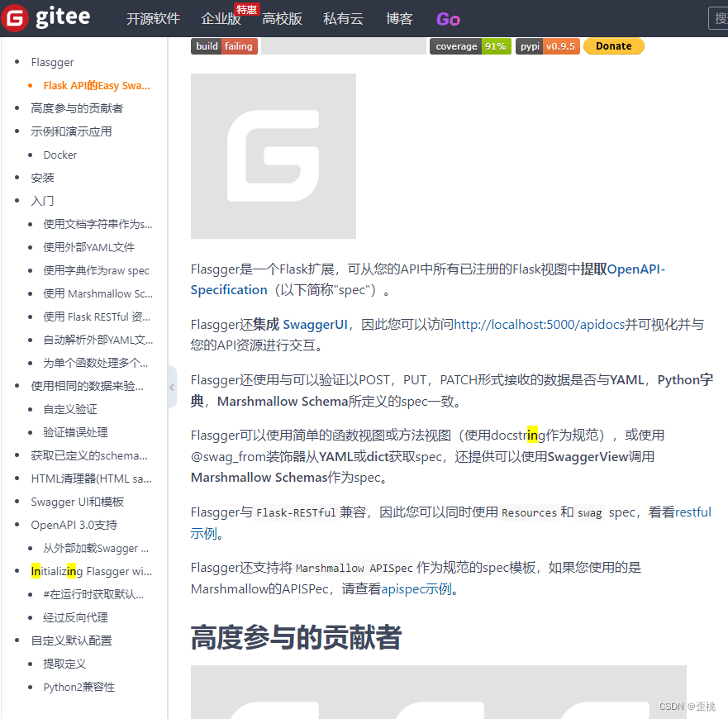Click the large Gitee placeholder image
Screen dimensions: 728x719
tap(274, 156)
